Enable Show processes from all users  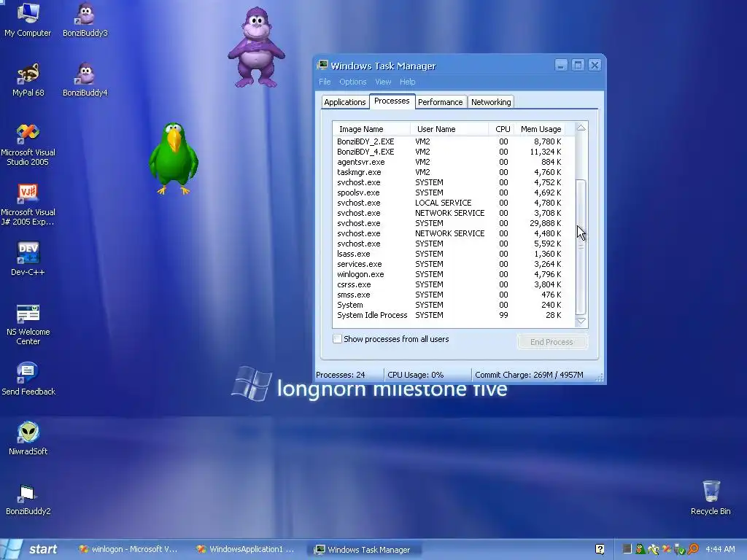click(337, 339)
